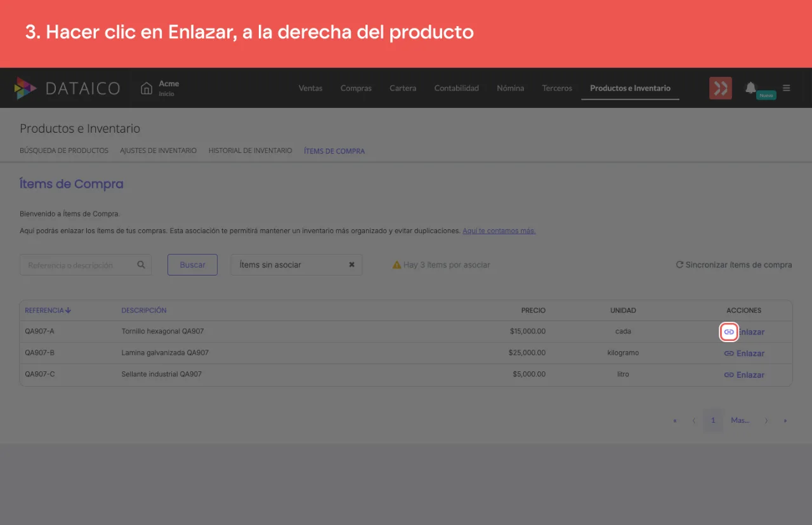Screen dimensions: 812x525
Task: Click the sync refresh icon
Action: [679, 265]
